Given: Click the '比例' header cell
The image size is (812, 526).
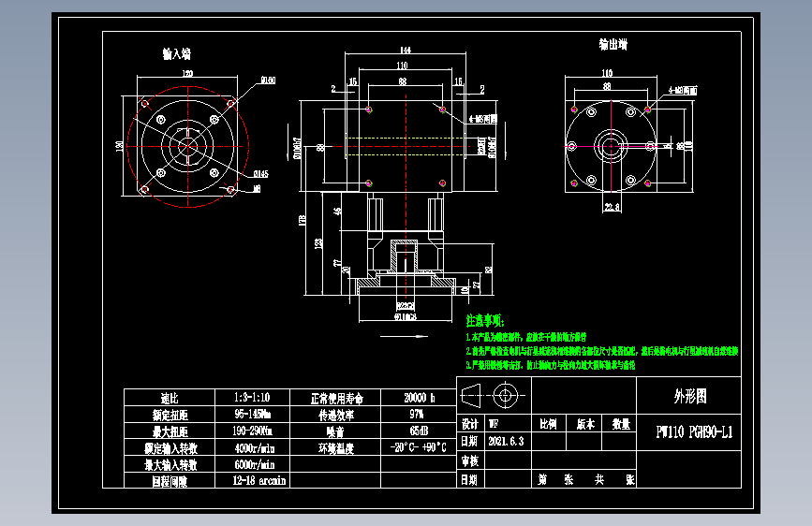Looking at the screenshot, I should [548, 424].
